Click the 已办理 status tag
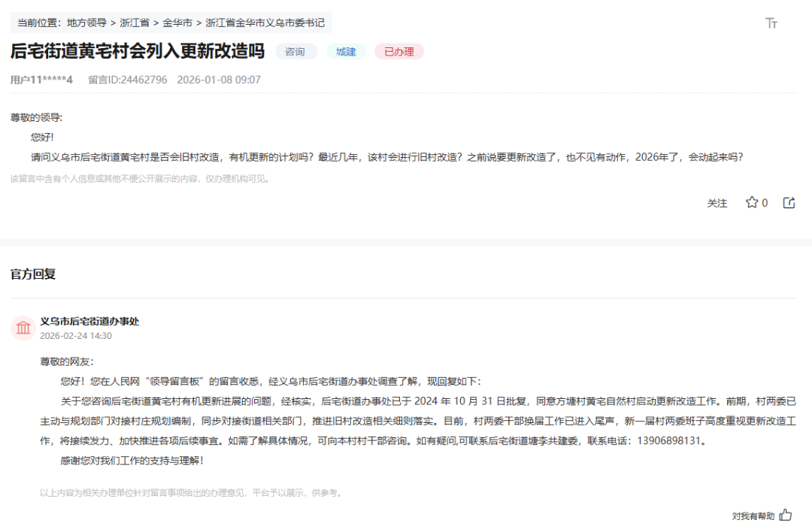Screen dimensions: 812x532 (x=398, y=52)
